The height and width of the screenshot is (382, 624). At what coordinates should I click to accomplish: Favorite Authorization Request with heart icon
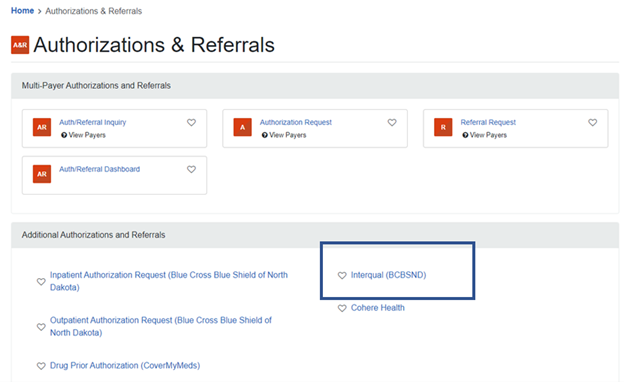392,123
